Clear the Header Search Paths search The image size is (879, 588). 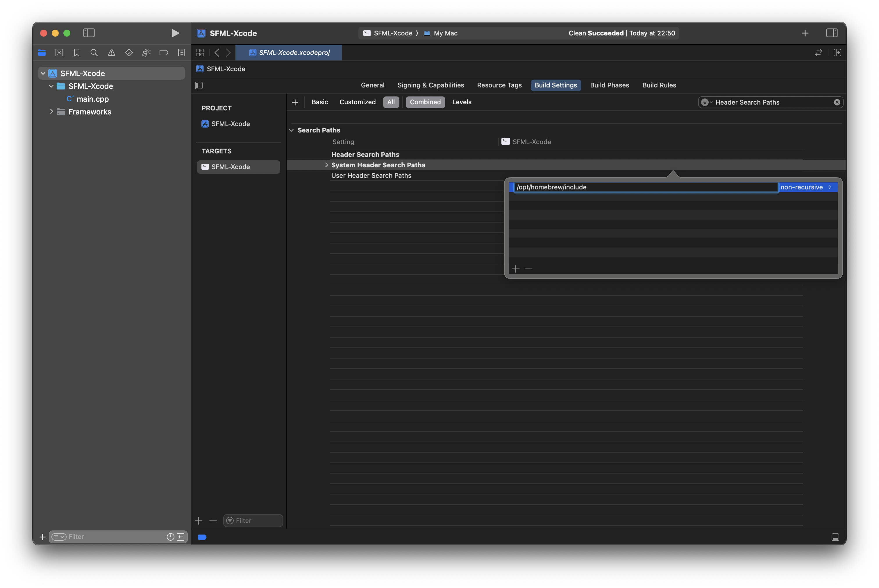coord(837,102)
